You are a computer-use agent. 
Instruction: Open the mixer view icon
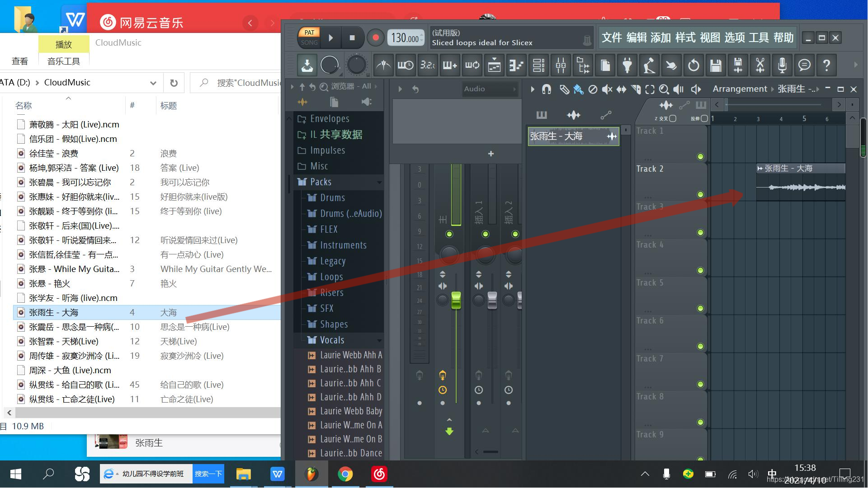[561, 66]
